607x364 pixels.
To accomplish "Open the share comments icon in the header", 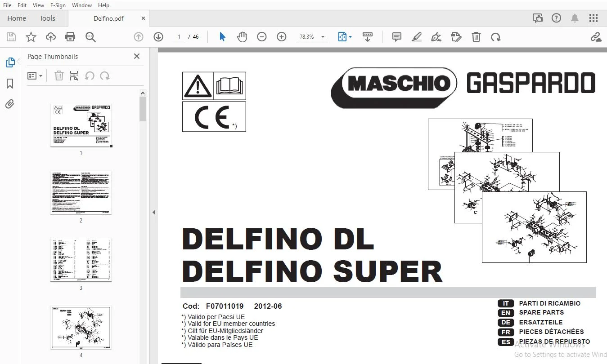I will pyautogui.click(x=538, y=18).
